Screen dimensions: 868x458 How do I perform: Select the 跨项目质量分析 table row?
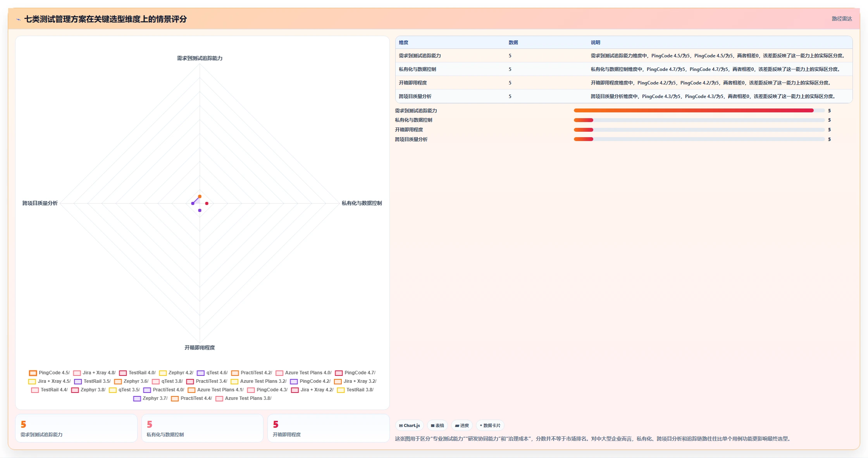click(x=624, y=96)
